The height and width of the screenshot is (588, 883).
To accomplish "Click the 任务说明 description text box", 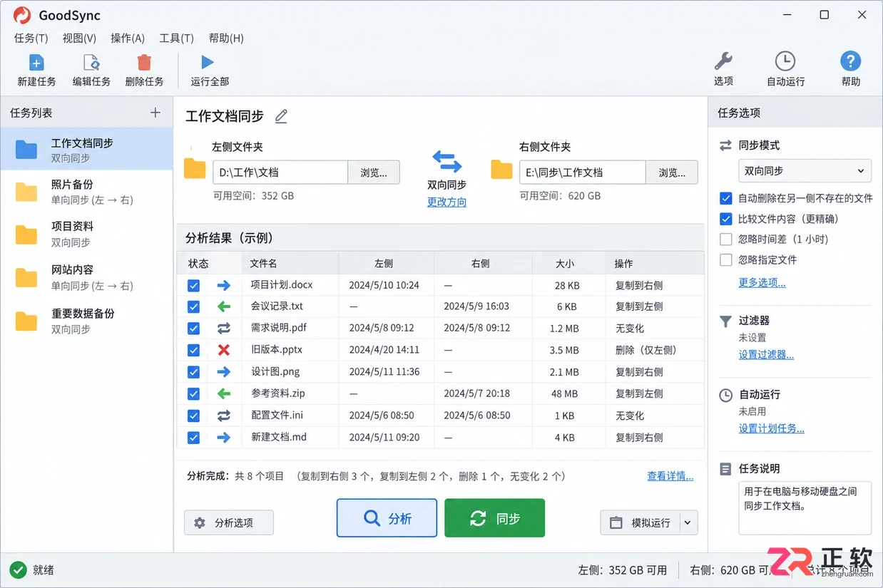I will 805,507.
